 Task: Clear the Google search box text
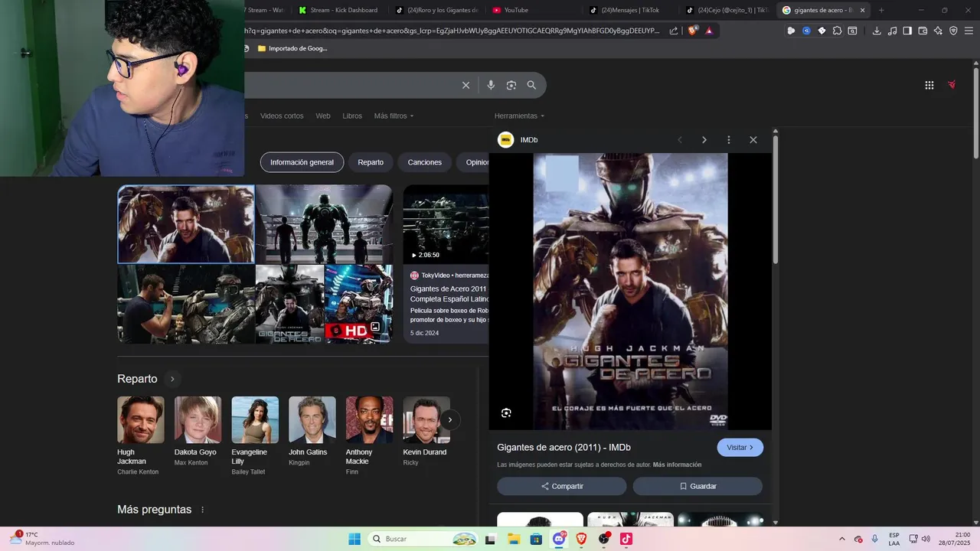pos(465,85)
